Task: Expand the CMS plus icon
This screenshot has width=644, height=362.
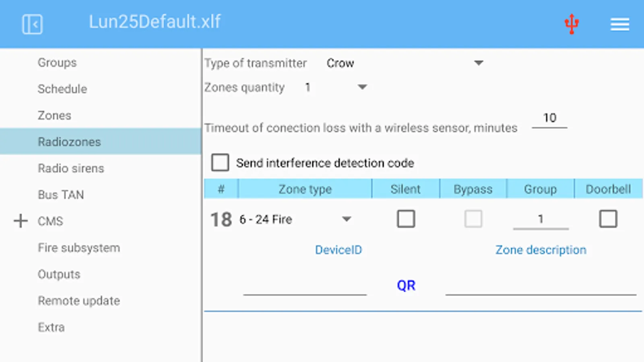Action: click(21, 221)
